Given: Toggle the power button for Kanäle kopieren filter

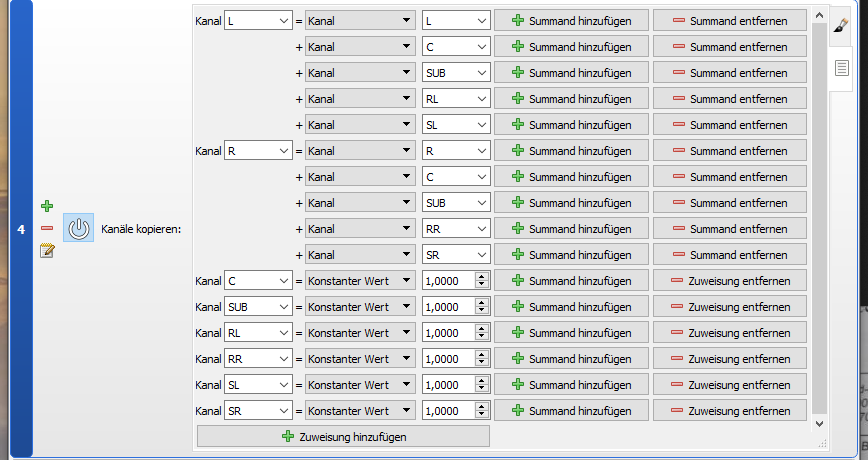Looking at the screenshot, I should (x=79, y=228).
